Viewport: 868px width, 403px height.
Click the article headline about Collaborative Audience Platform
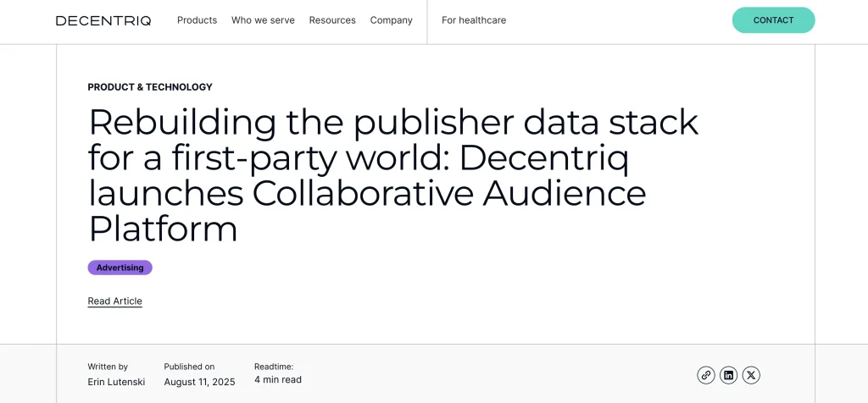pos(393,175)
